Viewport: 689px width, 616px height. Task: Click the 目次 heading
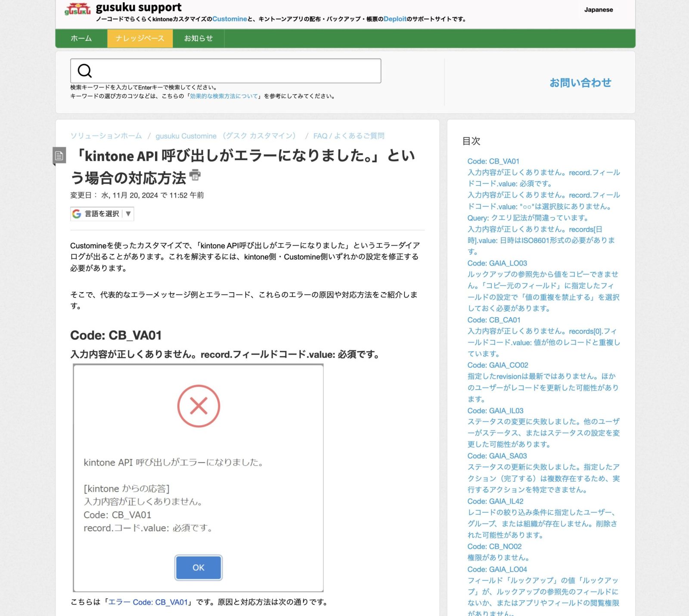pyautogui.click(x=471, y=141)
